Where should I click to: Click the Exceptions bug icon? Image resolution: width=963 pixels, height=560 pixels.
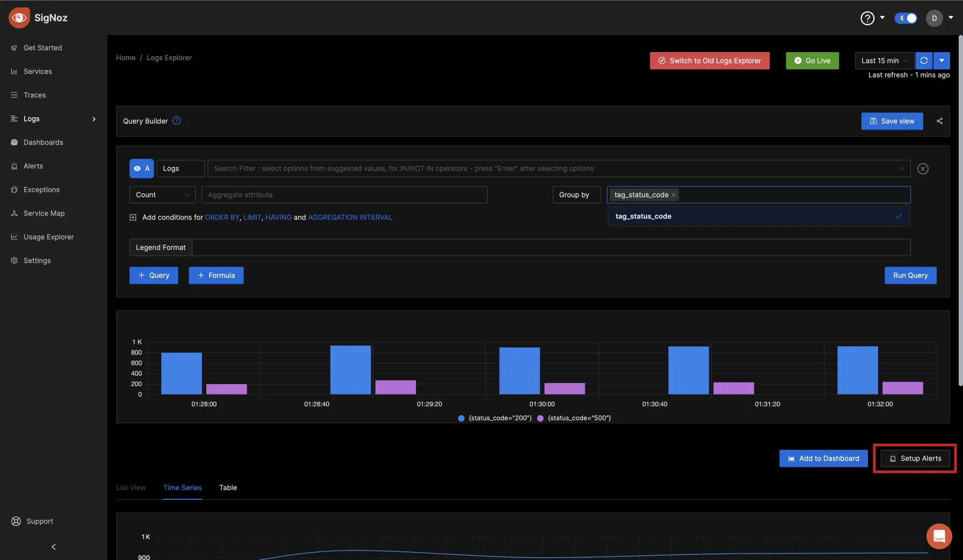point(14,190)
